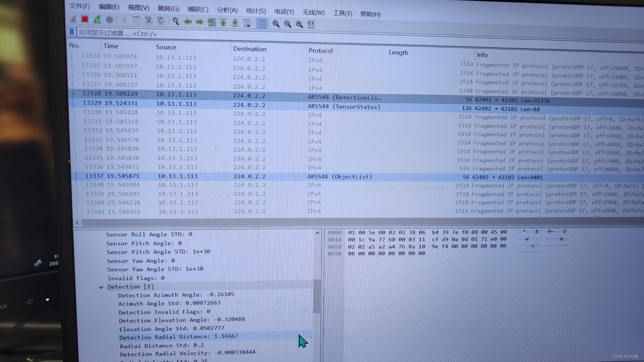Image resolution: width=644 pixels, height=362 pixels.
Task: Jump to the first packet
Action: pyautogui.click(x=223, y=22)
